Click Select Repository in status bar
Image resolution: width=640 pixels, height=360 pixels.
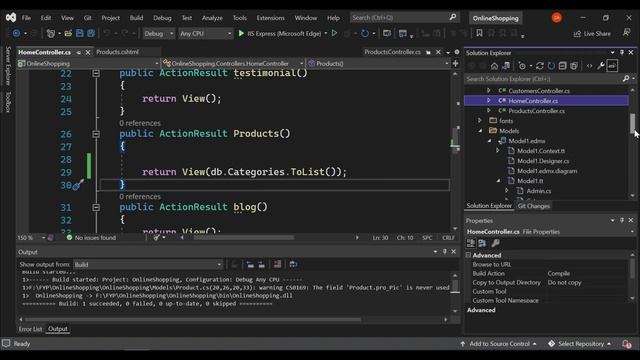tap(580, 344)
